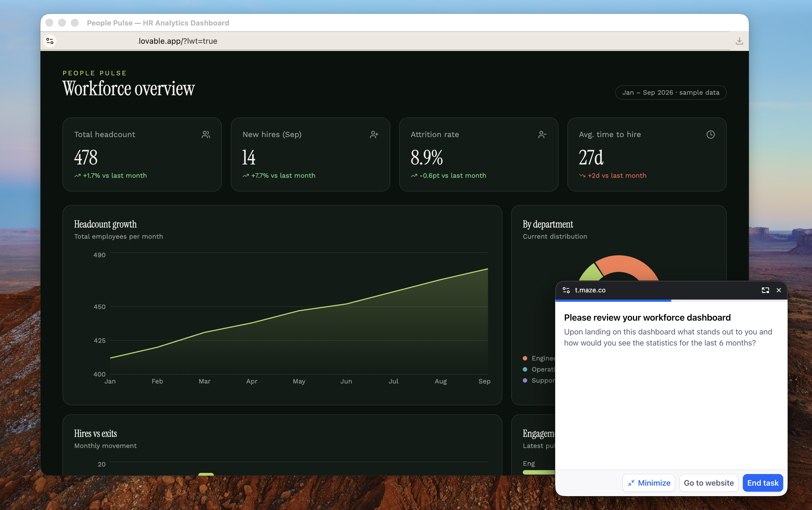Click the Hires vs exits heading
The height and width of the screenshot is (510, 812).
[x=95, y=433]
